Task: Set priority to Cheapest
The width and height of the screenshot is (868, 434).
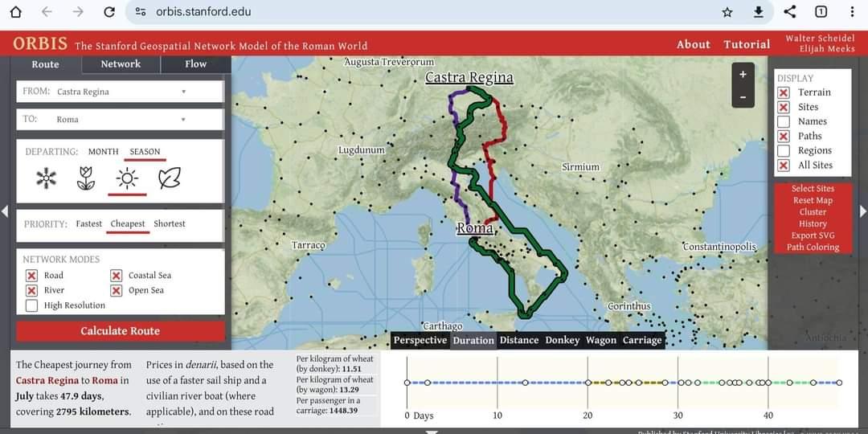Action: (x=128, y=224)
